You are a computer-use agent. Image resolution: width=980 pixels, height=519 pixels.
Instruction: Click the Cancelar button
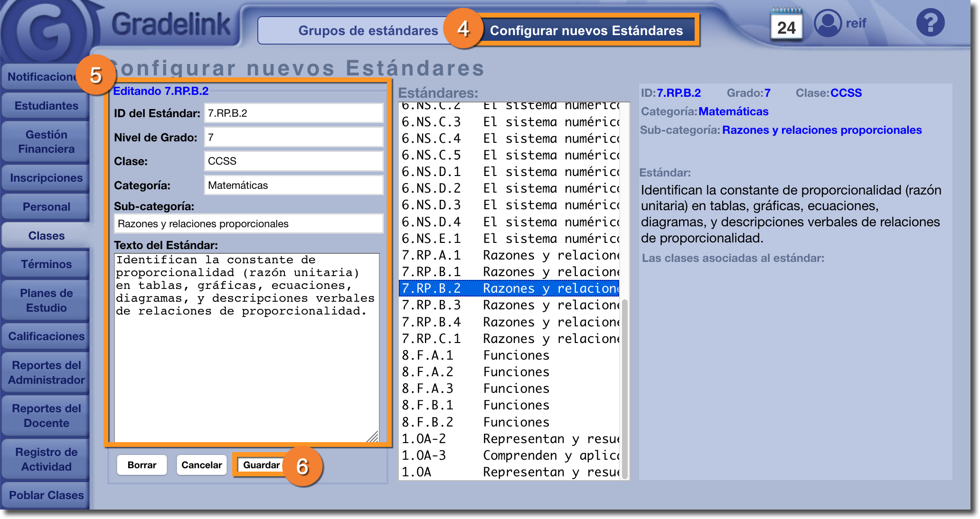click(x=201, y=465)
